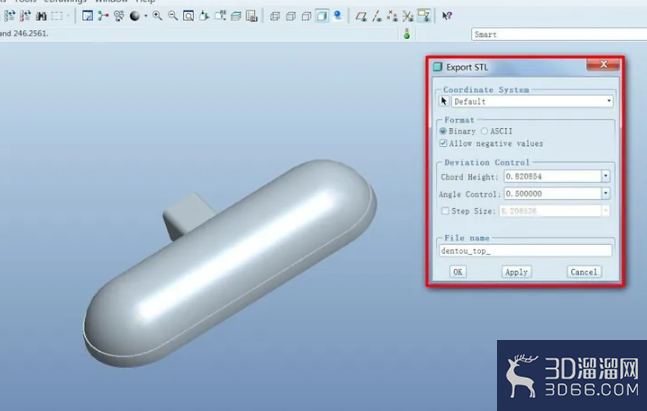Viewport: 647px width, 411px height.
Task: Click the status message '246.2561.'
Action: tap(31, 34)
